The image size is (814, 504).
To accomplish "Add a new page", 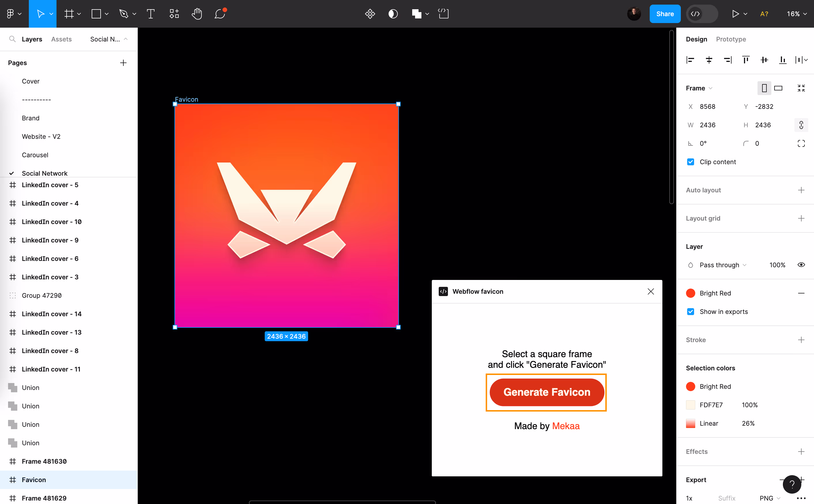I will click(123, 63).
